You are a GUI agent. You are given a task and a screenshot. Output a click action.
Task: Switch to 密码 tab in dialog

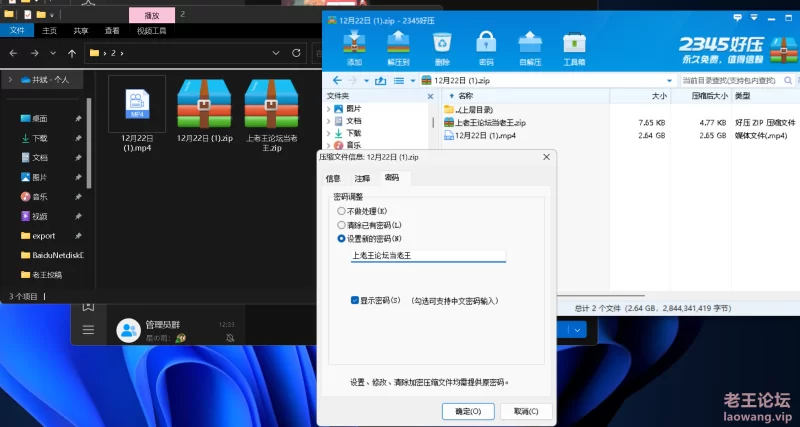392,178
